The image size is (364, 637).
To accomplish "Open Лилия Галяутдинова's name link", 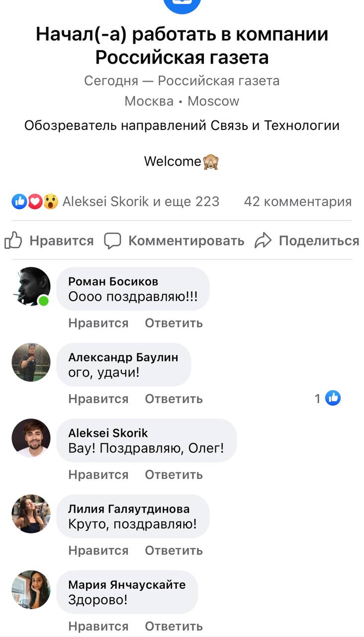I will (129, 509).
